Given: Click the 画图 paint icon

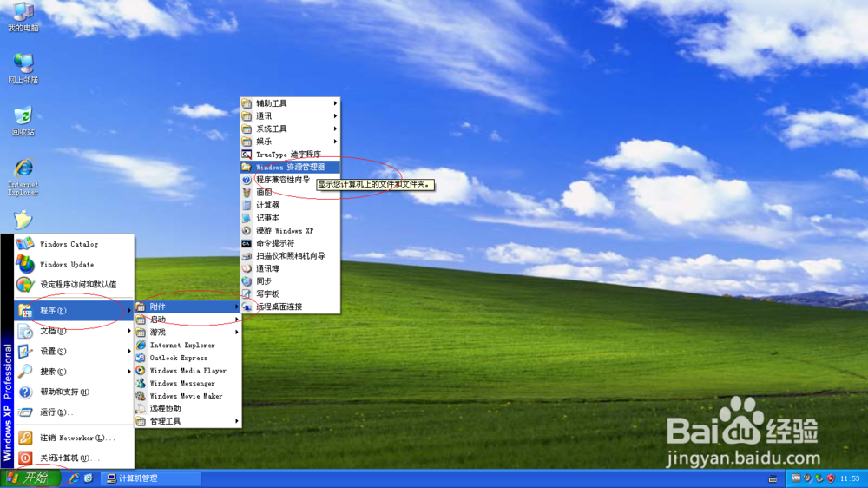Looking at the screenshot, I should [x=247, y=192].
